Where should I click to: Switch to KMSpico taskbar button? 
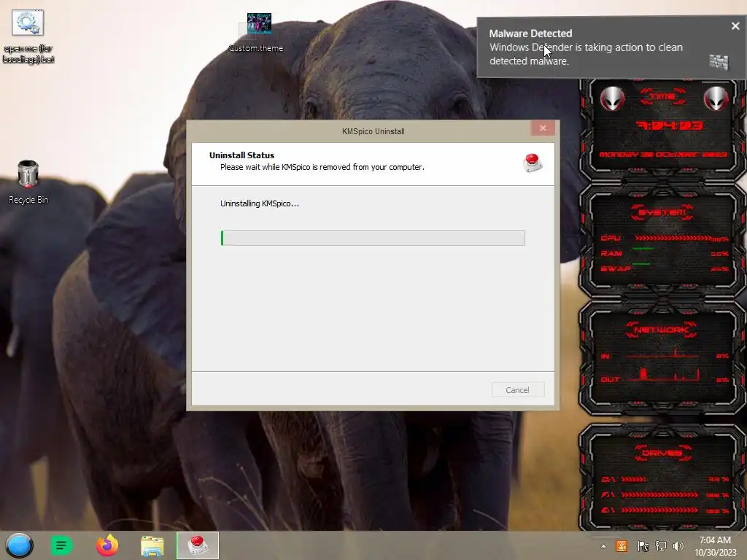[x=197, y=545]
